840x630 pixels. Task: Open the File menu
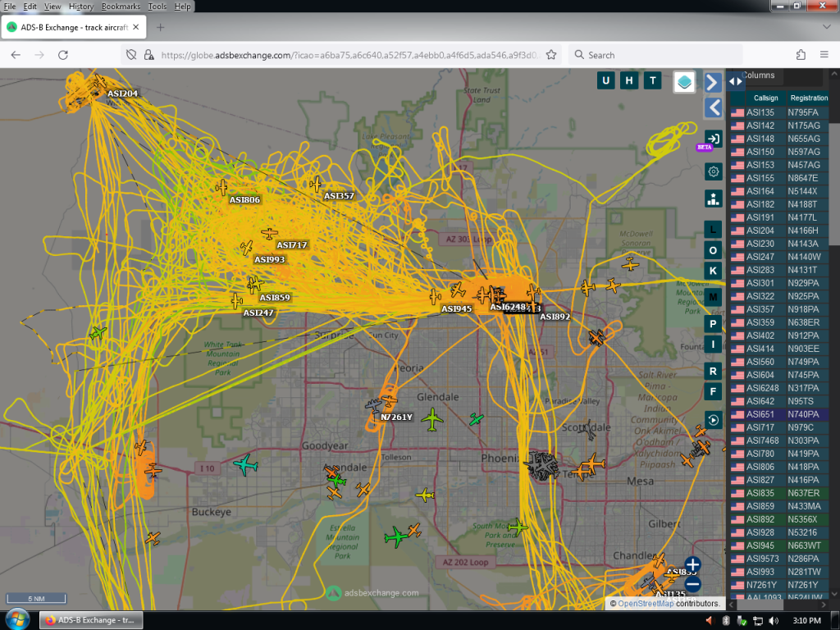click(10, 7)
